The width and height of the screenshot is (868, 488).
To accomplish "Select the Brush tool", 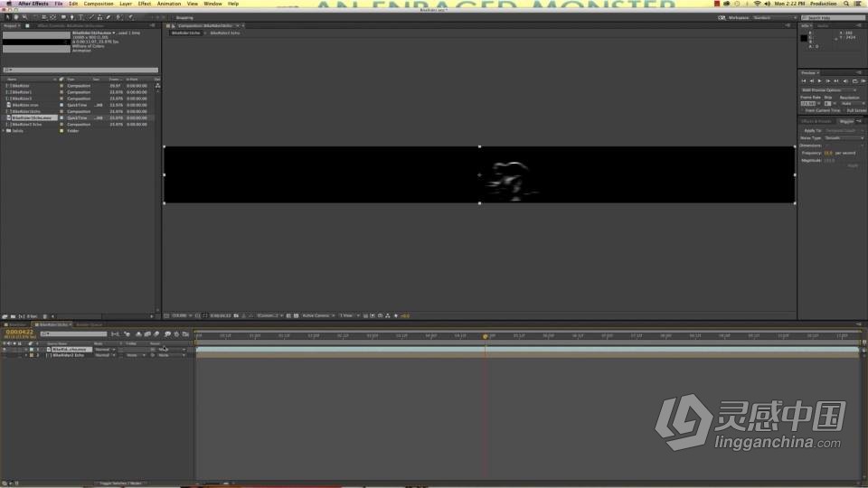I will click(91, 17).
